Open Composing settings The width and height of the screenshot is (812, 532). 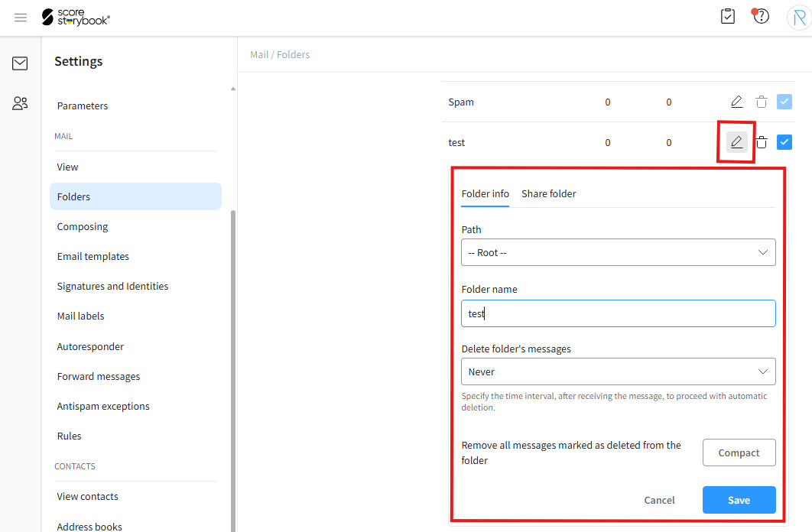[83, 227]
